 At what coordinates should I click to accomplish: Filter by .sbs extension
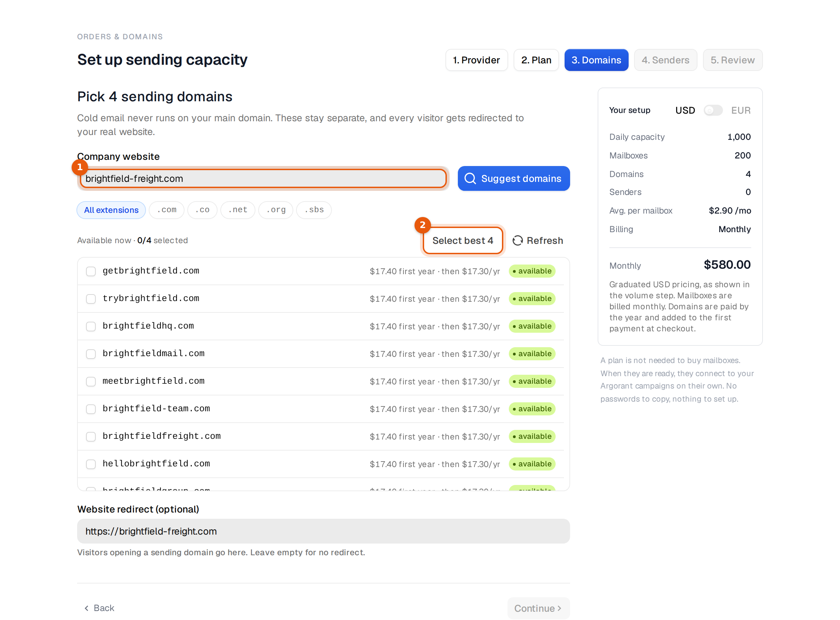pos(314,210)
